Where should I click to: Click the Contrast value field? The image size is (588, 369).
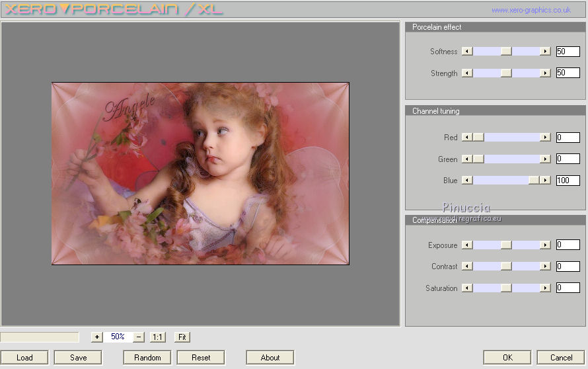click(x=568, y=266)
